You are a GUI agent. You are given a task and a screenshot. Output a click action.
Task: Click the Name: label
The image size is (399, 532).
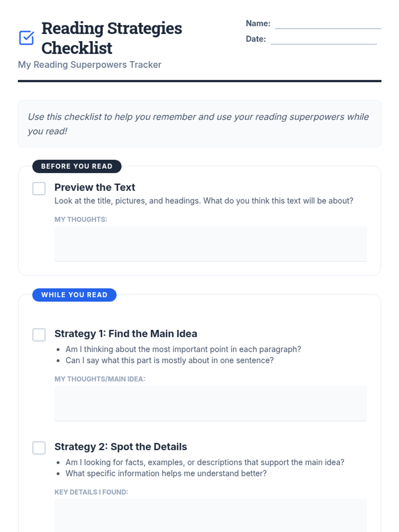[258, 23]
